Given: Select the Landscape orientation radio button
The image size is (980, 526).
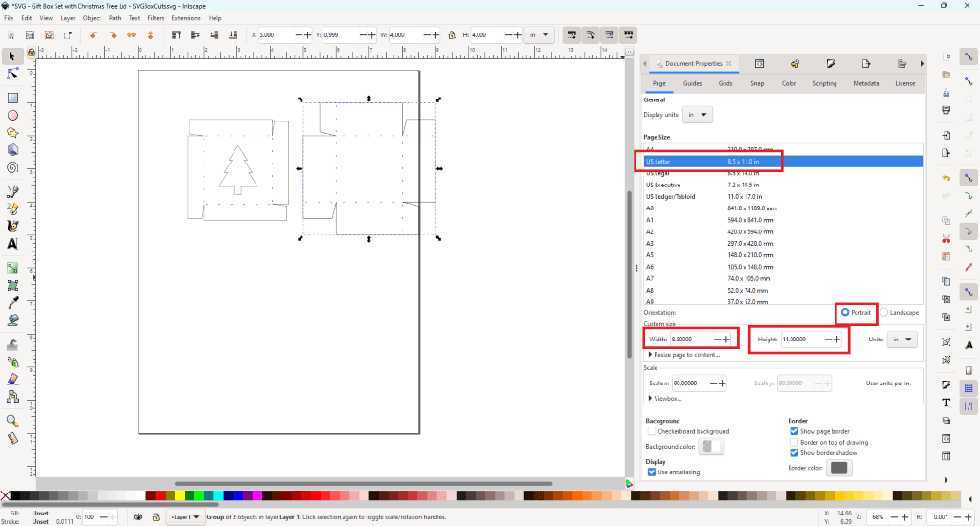Looking at the screenshot, I should point(883,313).
